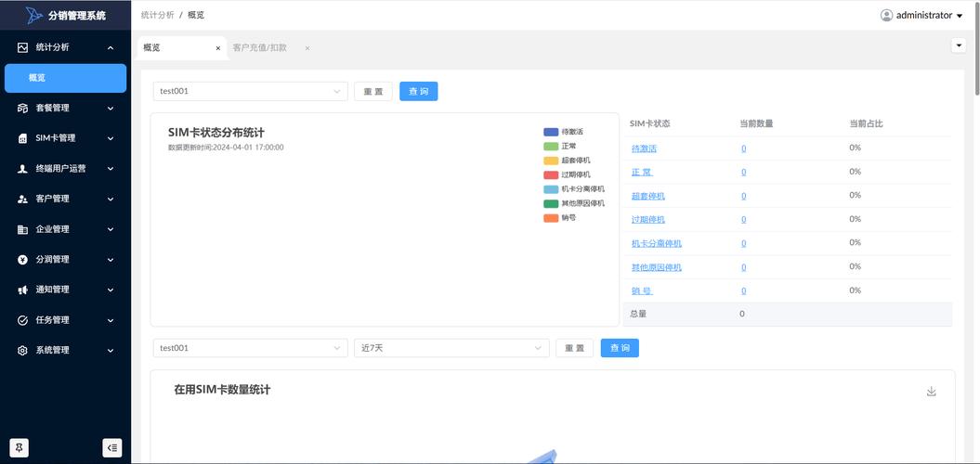
Task: Open the upper test001 customer dropdown
Action: [250, 91]
